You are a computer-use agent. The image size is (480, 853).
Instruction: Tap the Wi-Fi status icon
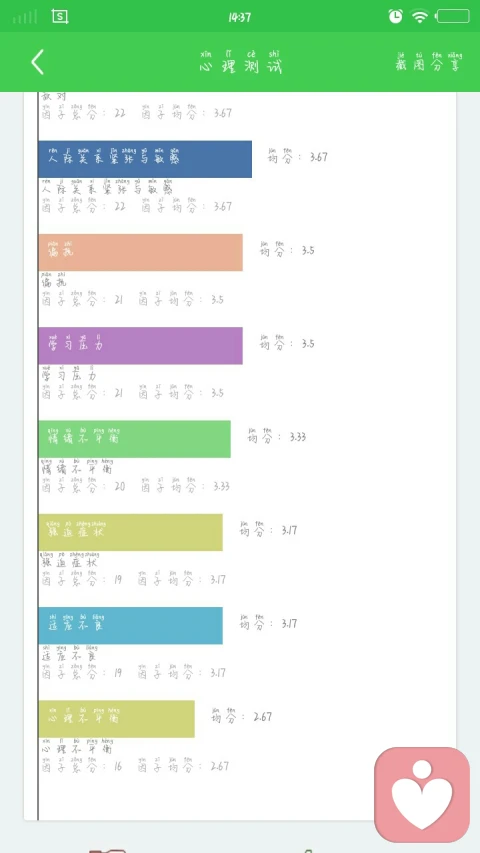tap(420, 16)
